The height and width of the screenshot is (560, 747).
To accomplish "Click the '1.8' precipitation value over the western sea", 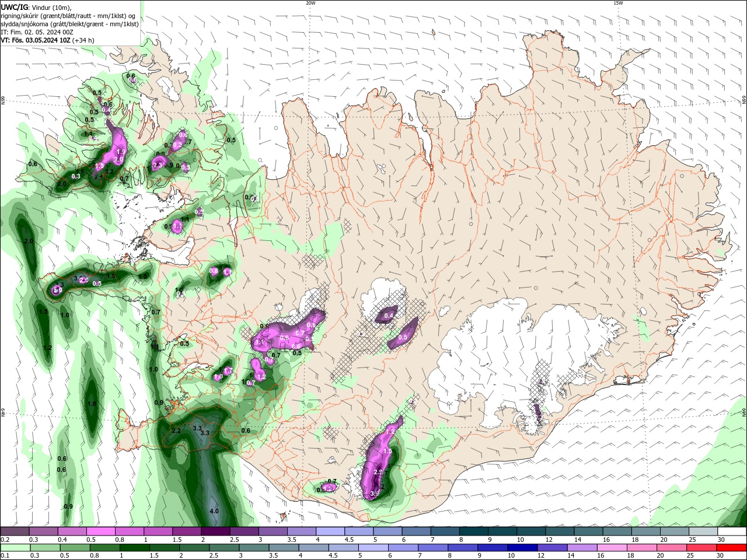I will (92, 404).
